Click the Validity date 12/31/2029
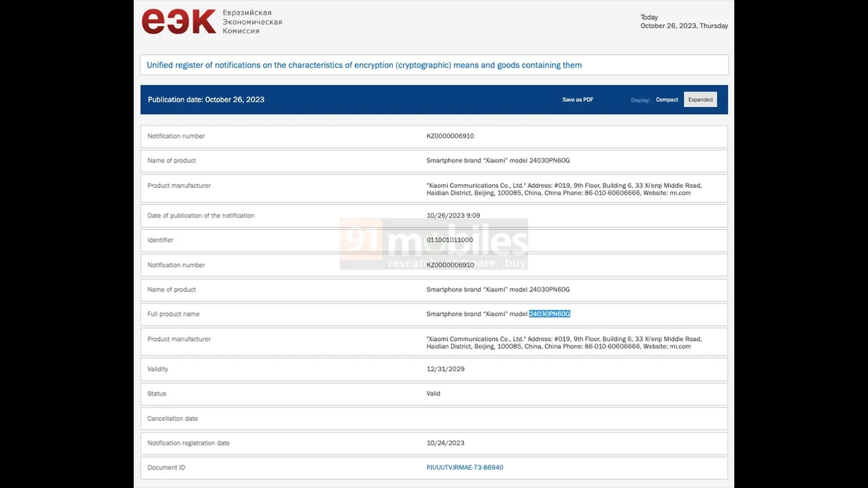 coord(446,369)
